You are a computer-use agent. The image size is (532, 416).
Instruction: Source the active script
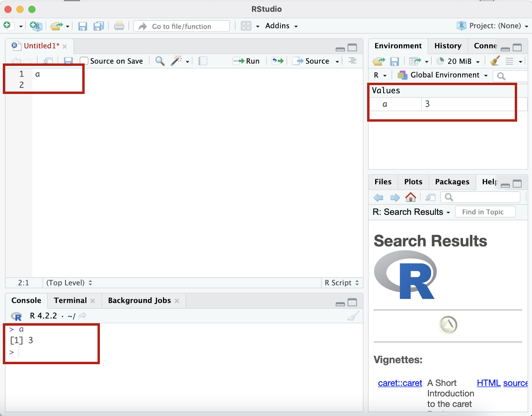(311, 61)
